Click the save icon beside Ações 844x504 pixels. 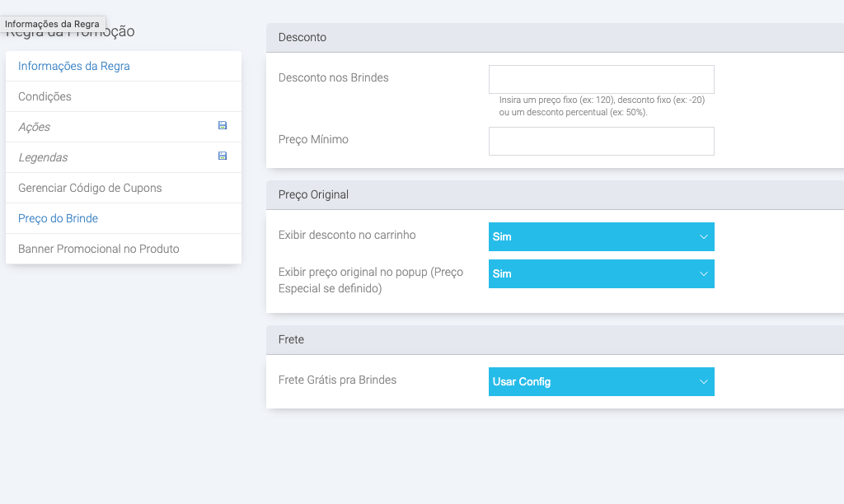[222, 126]
